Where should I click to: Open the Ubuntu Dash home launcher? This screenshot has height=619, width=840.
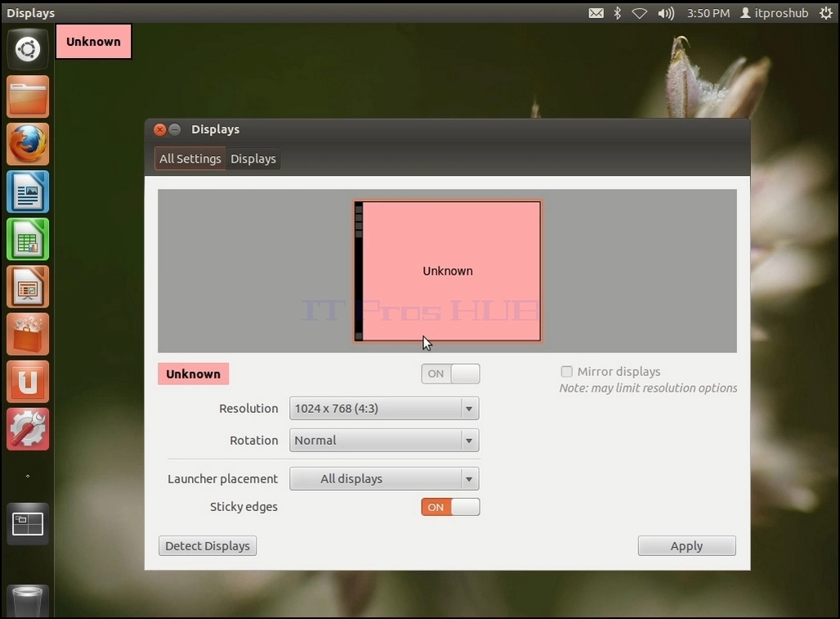click(27, 49)
